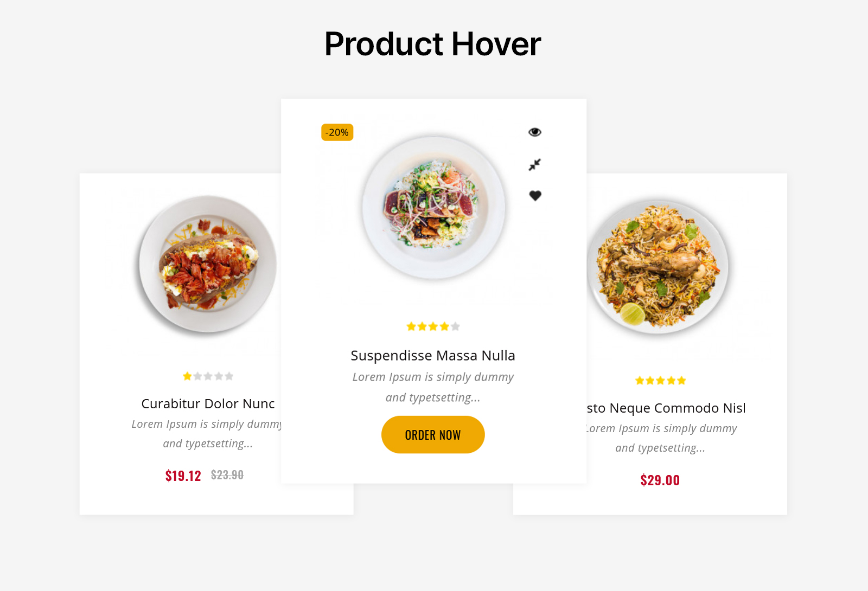Screen dimensions: 868x591
Task: Click the $19.12 sale price
Action: click(183, 476)
